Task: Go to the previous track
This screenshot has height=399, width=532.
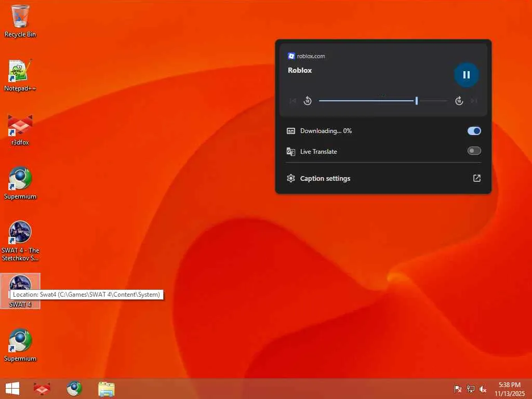Action: (x=293, y=101)
